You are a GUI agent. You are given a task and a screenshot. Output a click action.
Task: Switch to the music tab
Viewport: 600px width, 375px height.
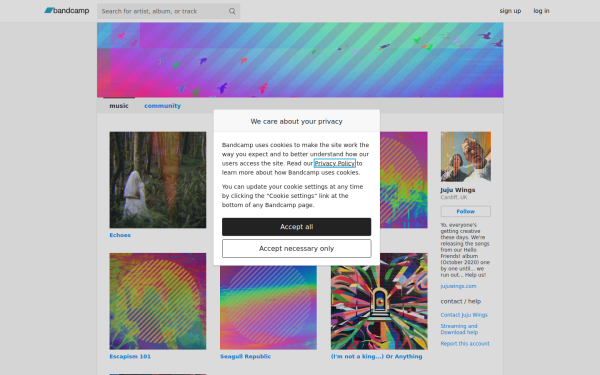tap(119, 106)
